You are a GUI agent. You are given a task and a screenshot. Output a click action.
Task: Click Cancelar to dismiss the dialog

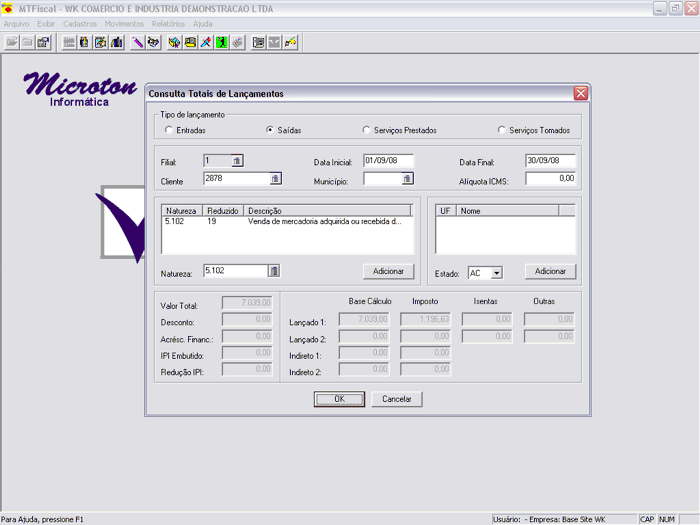(x=397, y=399)
